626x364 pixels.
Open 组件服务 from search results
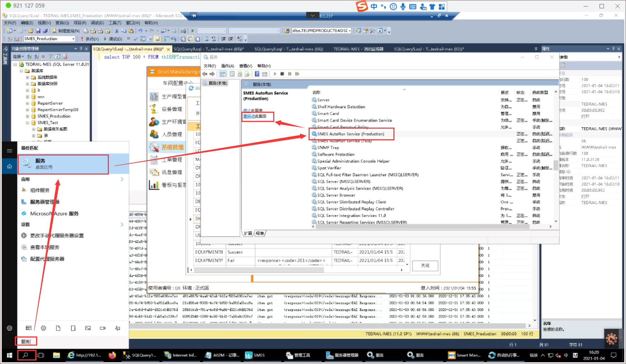pyautogui.click(x=40, y=190)
